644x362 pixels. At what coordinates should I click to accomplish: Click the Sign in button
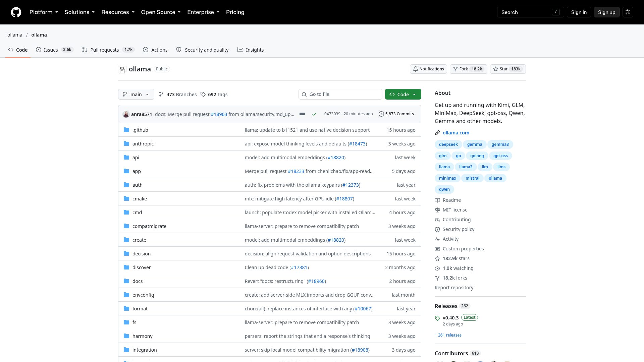click(579, 12)
